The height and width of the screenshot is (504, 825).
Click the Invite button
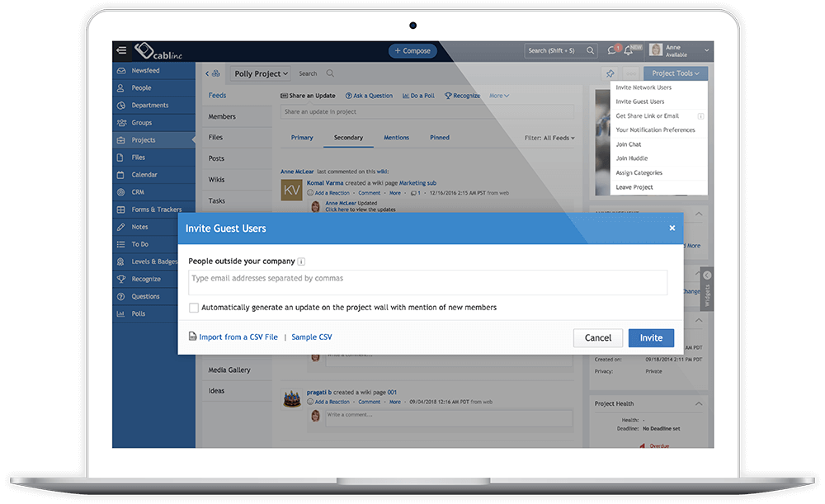(651, 337)
